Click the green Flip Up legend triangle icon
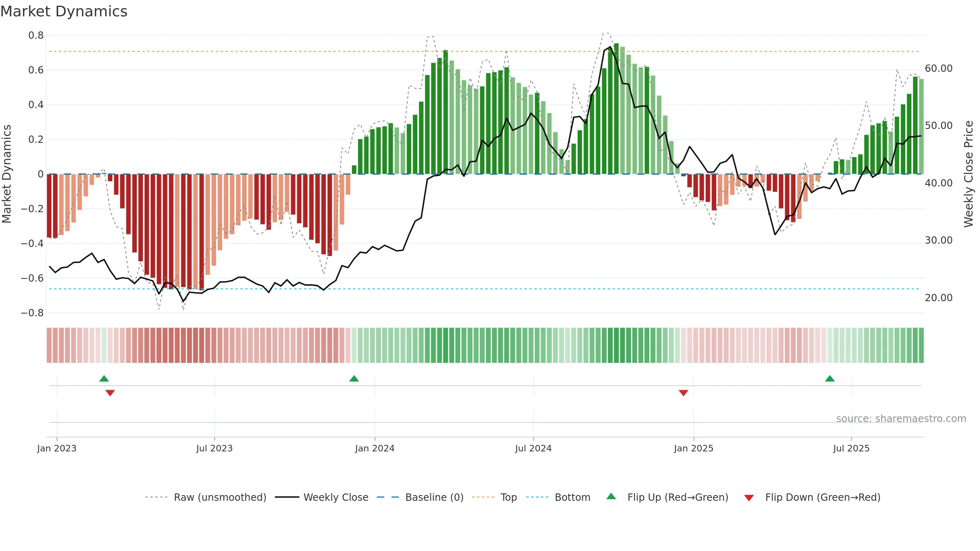 pyautogui.click(x=611, y=496)
